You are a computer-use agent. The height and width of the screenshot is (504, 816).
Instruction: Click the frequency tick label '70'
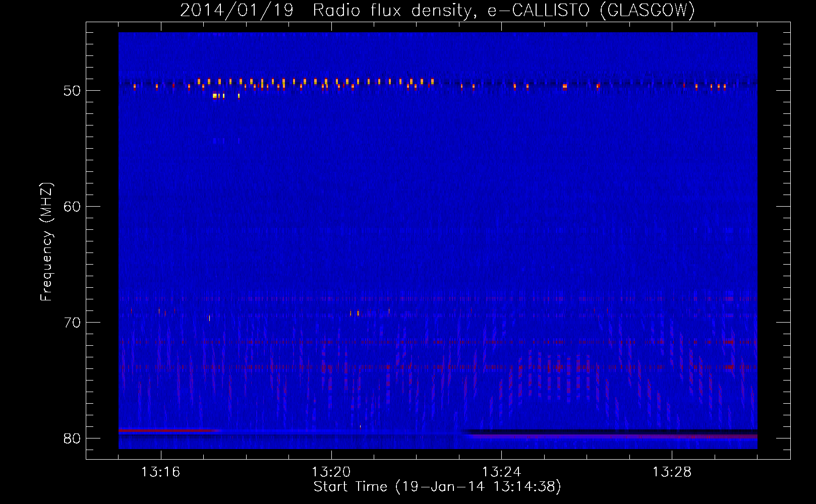(x=72, y=323)
